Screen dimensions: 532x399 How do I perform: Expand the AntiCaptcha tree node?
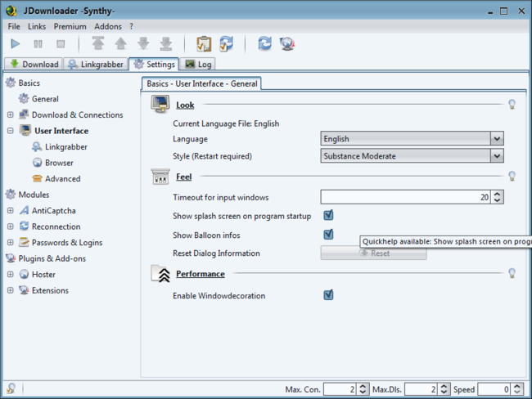[x=11, y=210]
